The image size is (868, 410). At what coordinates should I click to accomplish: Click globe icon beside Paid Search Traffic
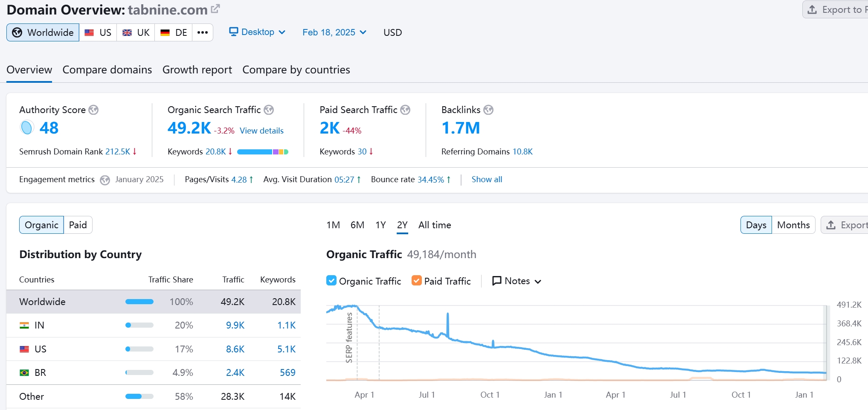pyautogui.click(x=405, y=110)
